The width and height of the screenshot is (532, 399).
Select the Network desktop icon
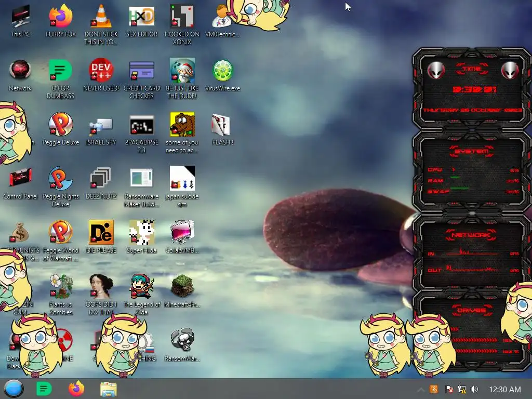point(20,75)
